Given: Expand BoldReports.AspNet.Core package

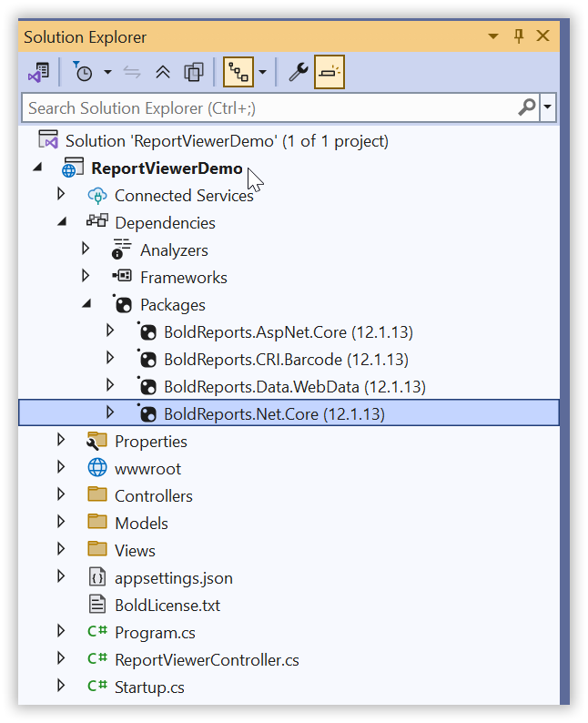Looking at the screenshot, I should tap(109, 331).
